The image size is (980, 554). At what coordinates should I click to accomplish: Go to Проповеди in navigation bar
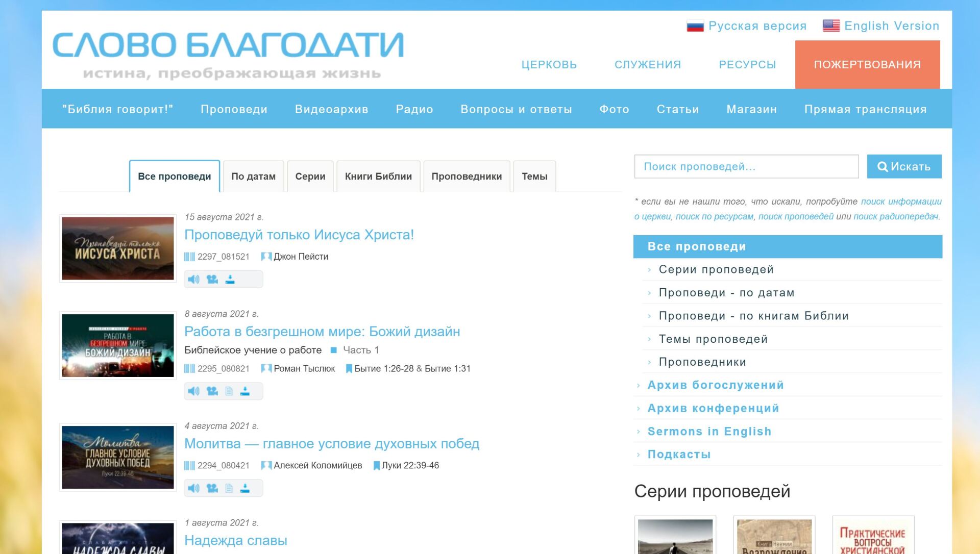[234, 109]
